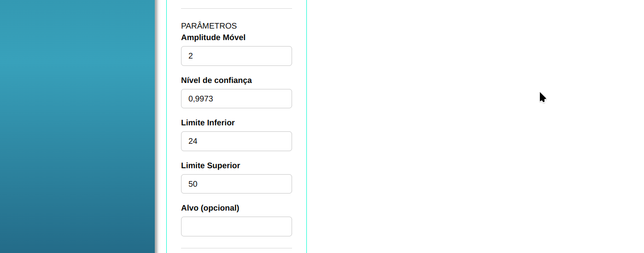644x253 pixels.
Task: Click the divider line above PARÂMETROS
Action: point(236,8)
